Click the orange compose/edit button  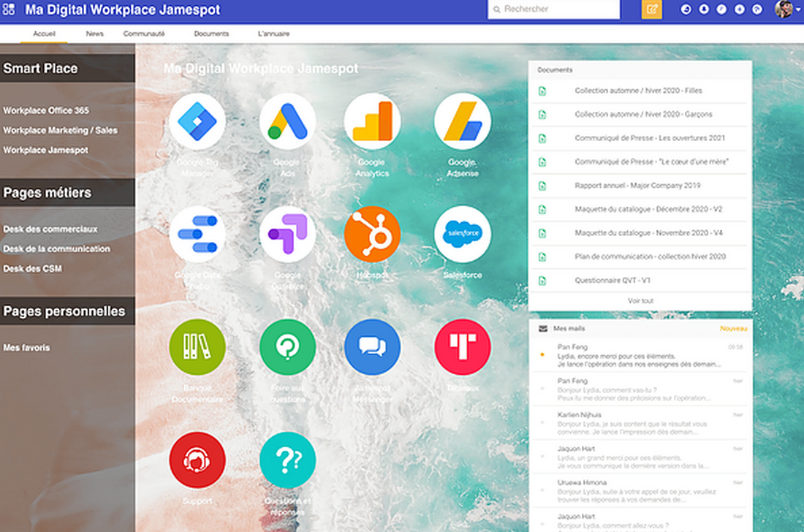click(652, 9)
